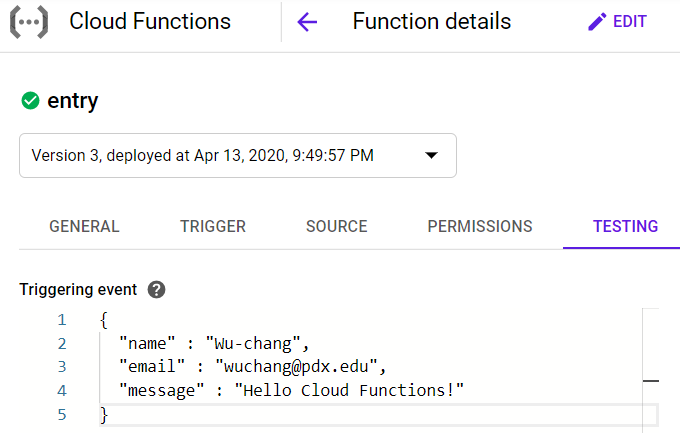Click the "email" line in the JSON editor
Image resolution: width=680 pixels, height=433 pixels.
(252, 366)
